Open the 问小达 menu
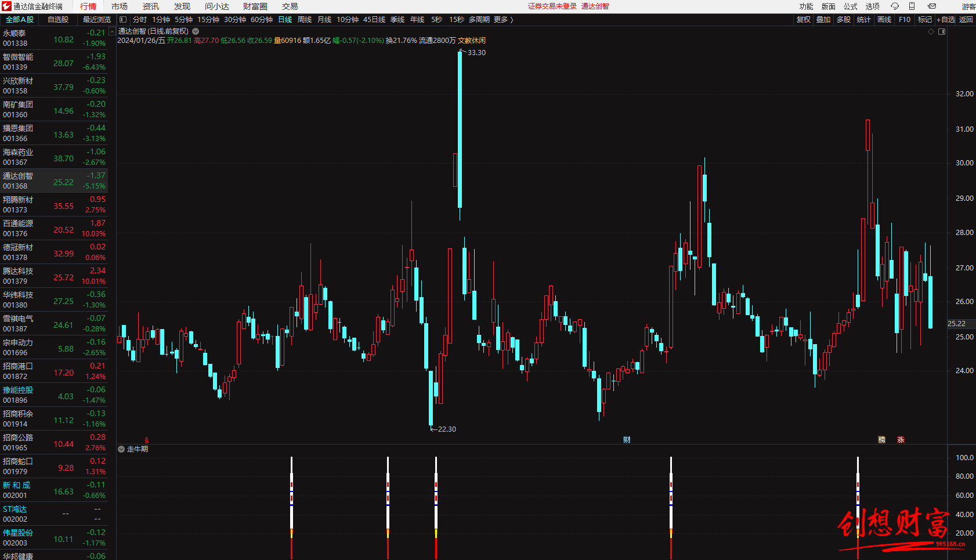Screen dimensions: 976x560 tap(217, 6)
